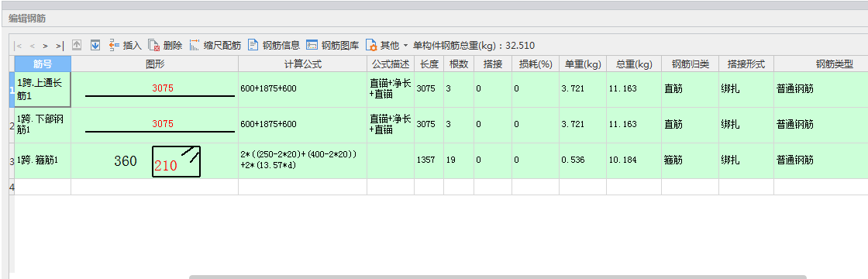Select the stirrup formula cell with 13.57*d
Viewport: 868px width, 279px height.
pyautogui.click(x=303, y=160)
